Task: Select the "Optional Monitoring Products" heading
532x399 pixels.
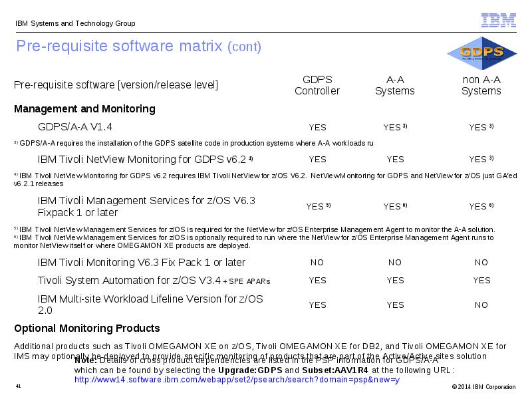Action: point(87,329)
